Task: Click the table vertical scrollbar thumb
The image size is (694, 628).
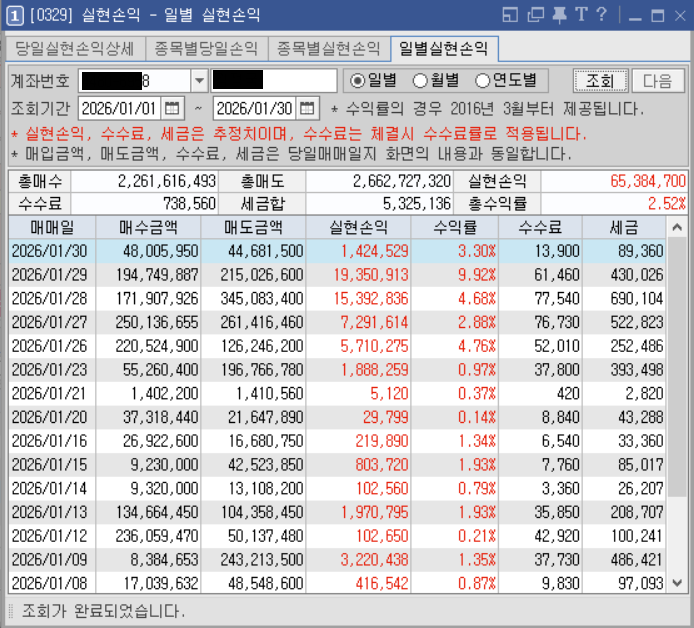Action: tap(676, 366)
